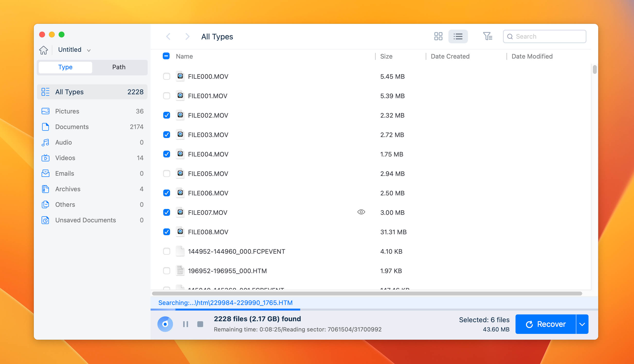The image size is (634, 364).
Task: Uncheck the FILE004.MOV checkbox
Action: [166, 154]
